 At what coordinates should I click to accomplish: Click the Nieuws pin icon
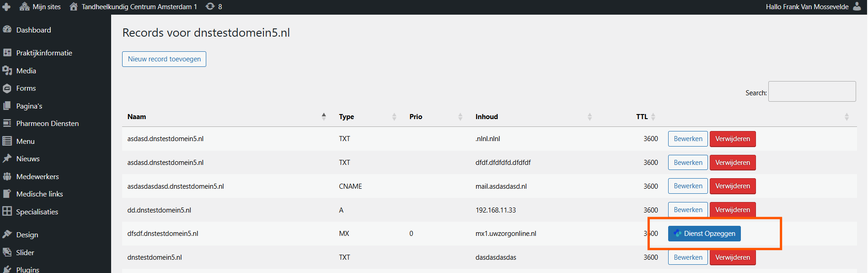point(7,158)
